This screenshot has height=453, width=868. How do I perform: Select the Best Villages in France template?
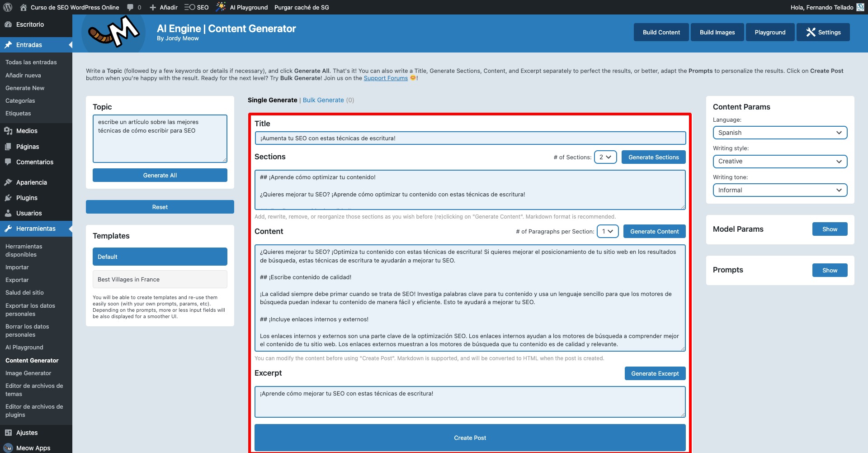click(160, 279)
